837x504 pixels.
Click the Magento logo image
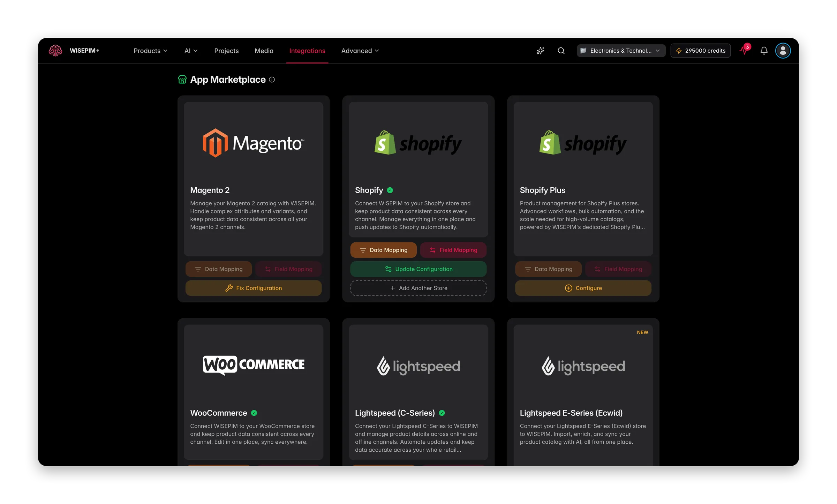(254, 143)
